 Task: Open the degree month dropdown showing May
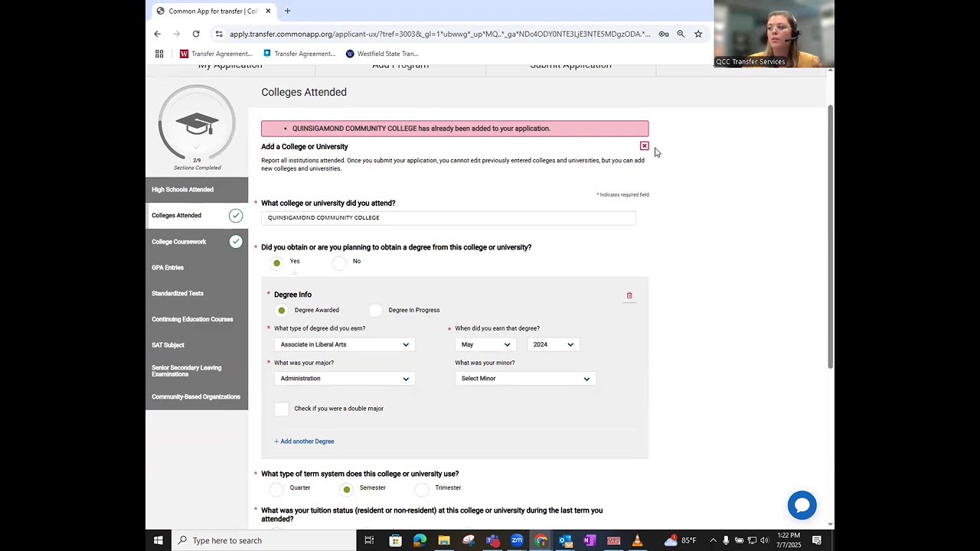pos(485,344)
